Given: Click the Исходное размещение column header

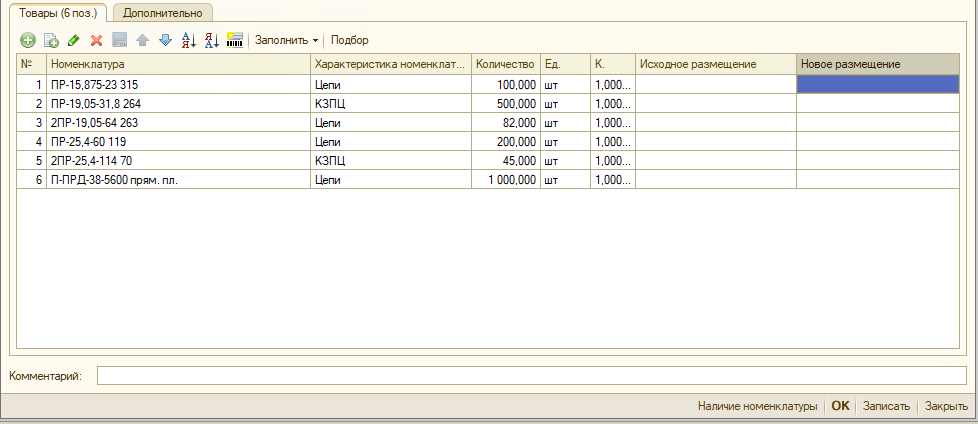Looking at the screenshot, I should click(x=716, y=64).
